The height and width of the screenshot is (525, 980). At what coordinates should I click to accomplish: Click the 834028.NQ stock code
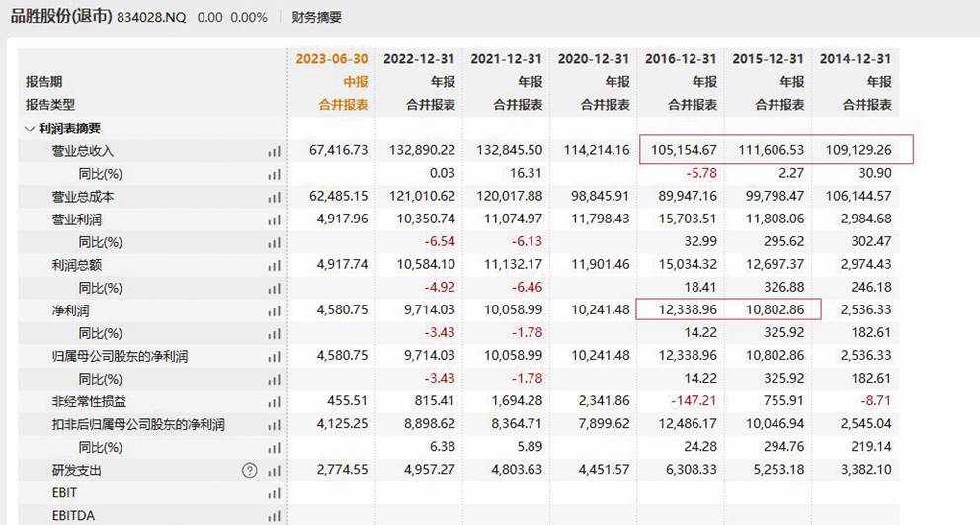coord(152,18)
